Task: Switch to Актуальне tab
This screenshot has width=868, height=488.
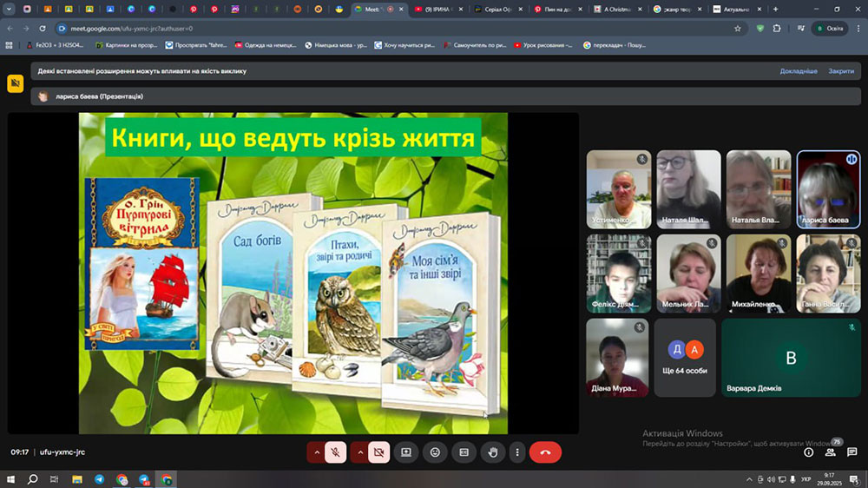Action: 737,10
